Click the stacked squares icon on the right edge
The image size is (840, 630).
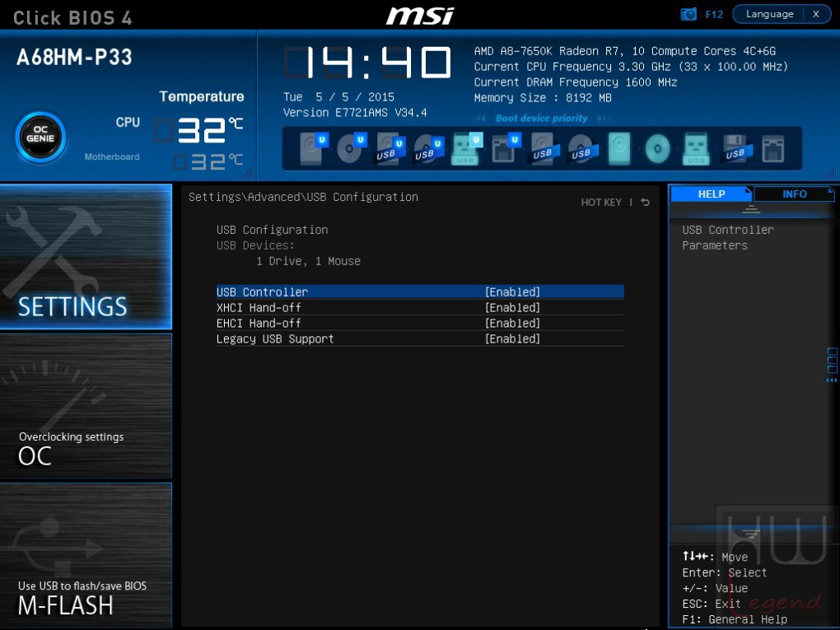point(832,361)
